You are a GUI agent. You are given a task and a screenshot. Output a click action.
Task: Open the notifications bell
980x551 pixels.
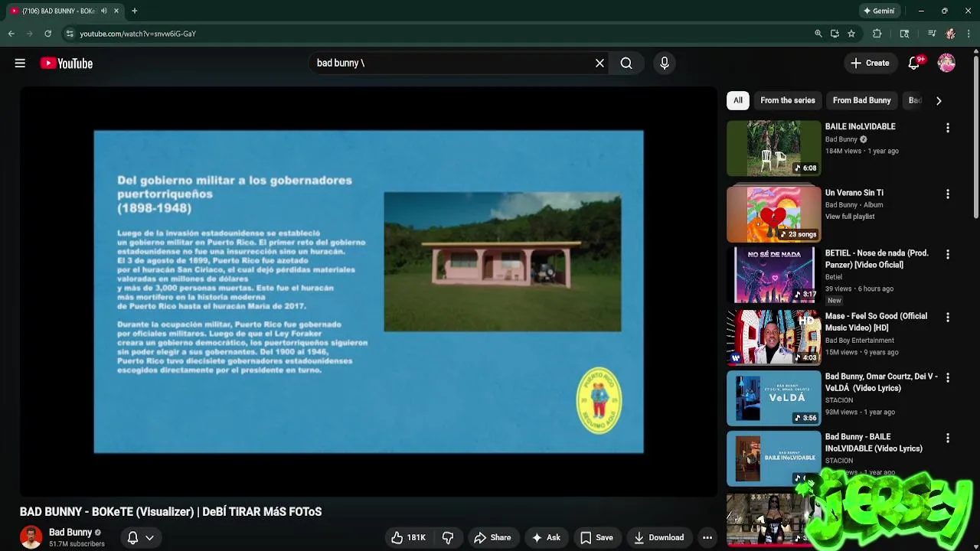(x=914, y=64)
